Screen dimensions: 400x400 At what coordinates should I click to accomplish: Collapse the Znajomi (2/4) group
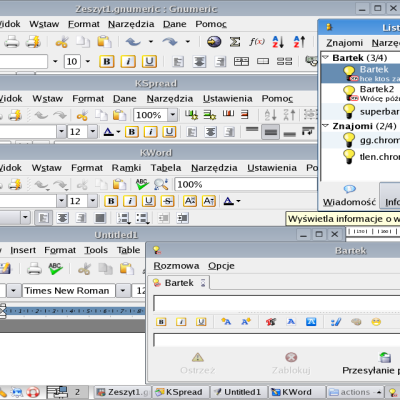[x=326, y=126]
